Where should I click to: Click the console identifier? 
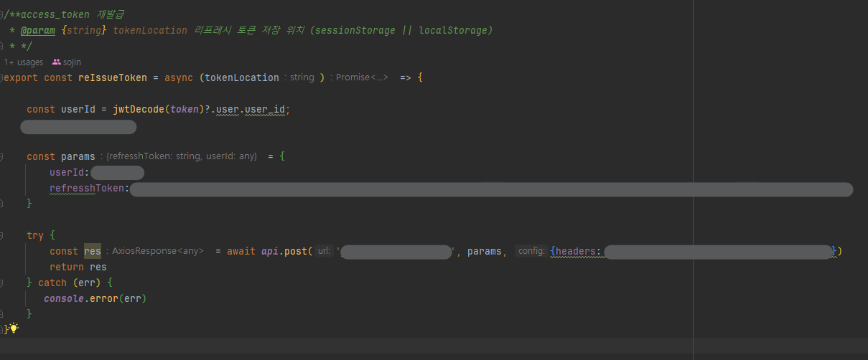(x=64, y=298)
